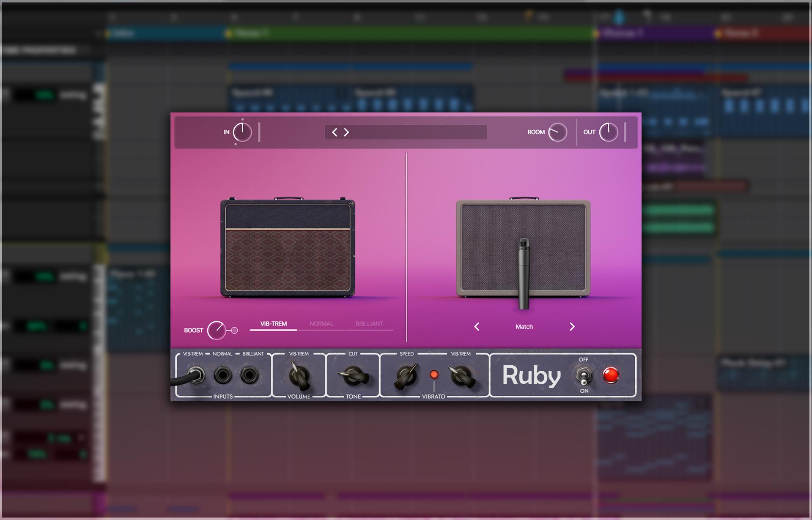The width and height of the screenshot is (812, 520).
Task: Turn the BOOST knob
Action: [217, 330]
